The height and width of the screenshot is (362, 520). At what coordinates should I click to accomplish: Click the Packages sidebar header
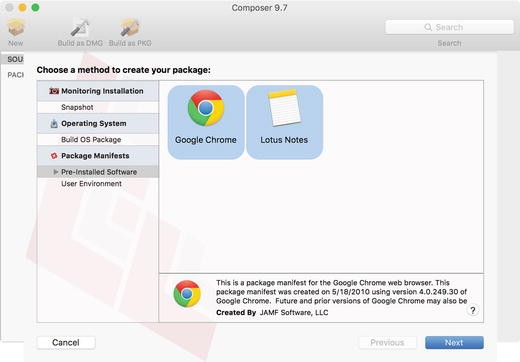pyautogui.click(x=15, y=75)
